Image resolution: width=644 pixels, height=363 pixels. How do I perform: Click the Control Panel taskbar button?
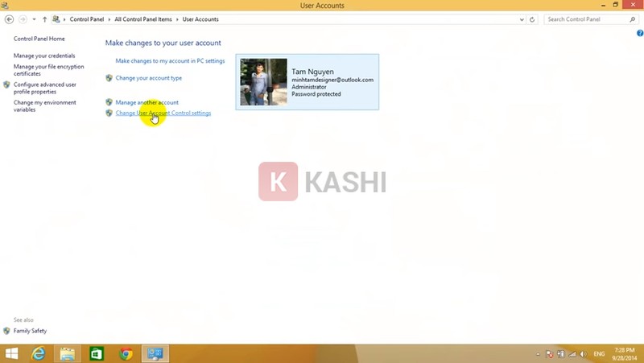pos(155,353)
